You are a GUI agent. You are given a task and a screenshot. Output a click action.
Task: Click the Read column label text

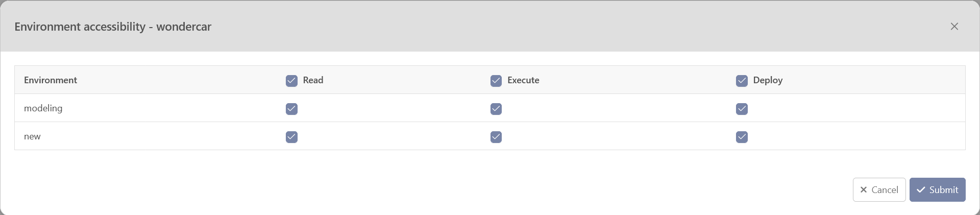[313, 80]
